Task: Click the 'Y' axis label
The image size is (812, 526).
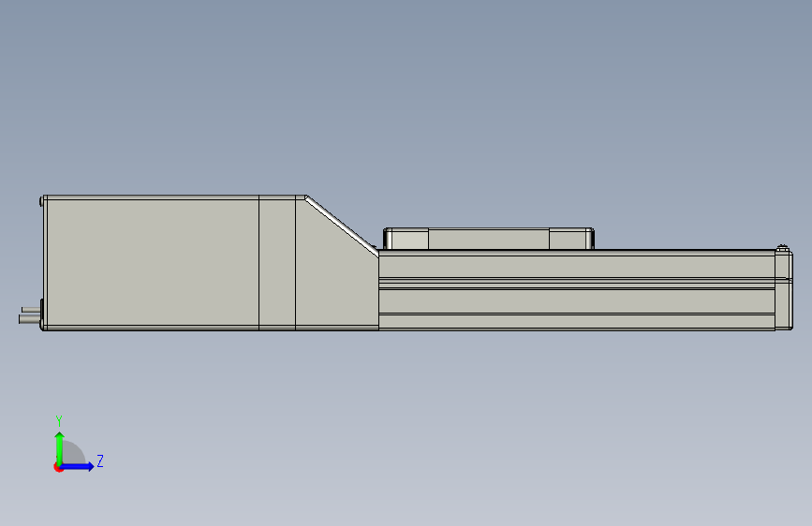Action: click(x=59, y=421)
